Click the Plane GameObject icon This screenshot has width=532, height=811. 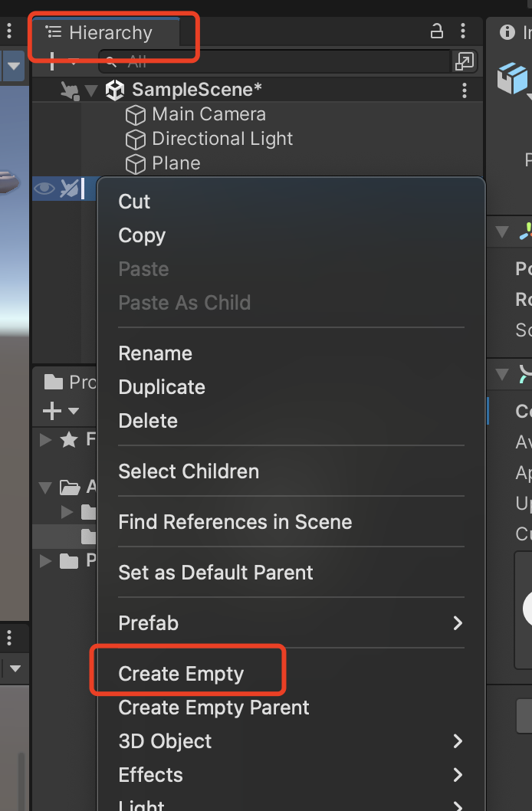tap(136, 163)
